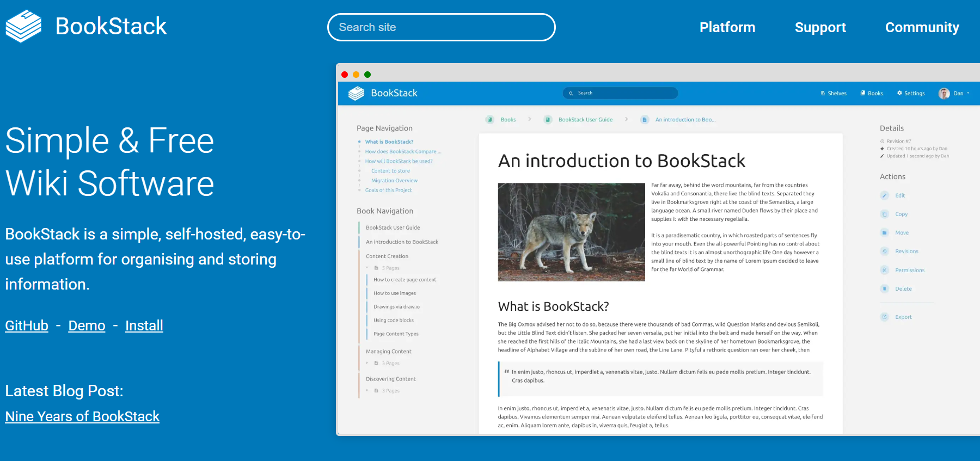Click the 'Details' sidebar heading
The height and width of the screenshot is (461, 980).
pos(892,128)
